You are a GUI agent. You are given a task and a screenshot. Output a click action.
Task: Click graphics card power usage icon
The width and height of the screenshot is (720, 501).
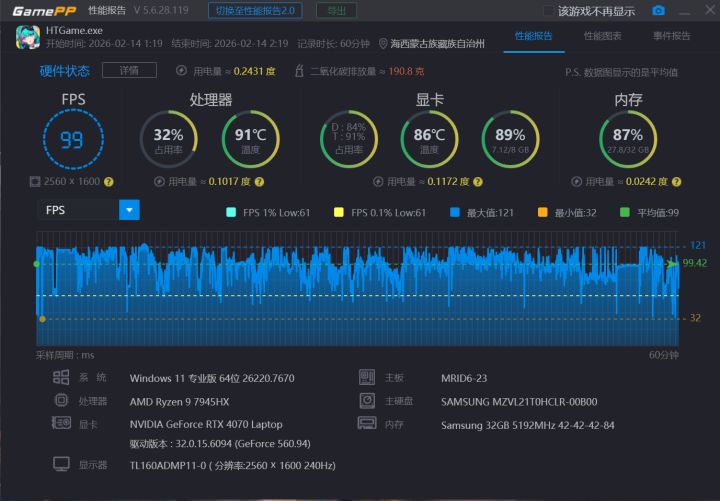coord(378,182)
